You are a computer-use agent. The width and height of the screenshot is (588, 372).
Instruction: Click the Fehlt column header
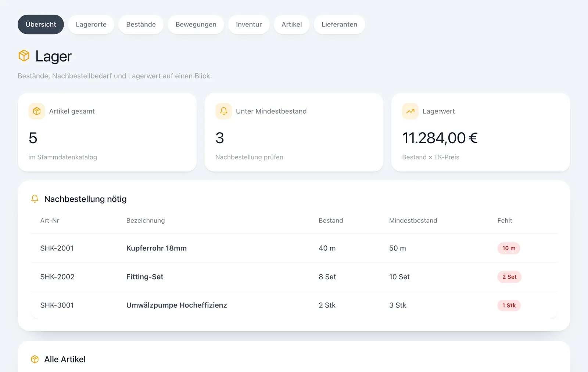pos(505,221)
